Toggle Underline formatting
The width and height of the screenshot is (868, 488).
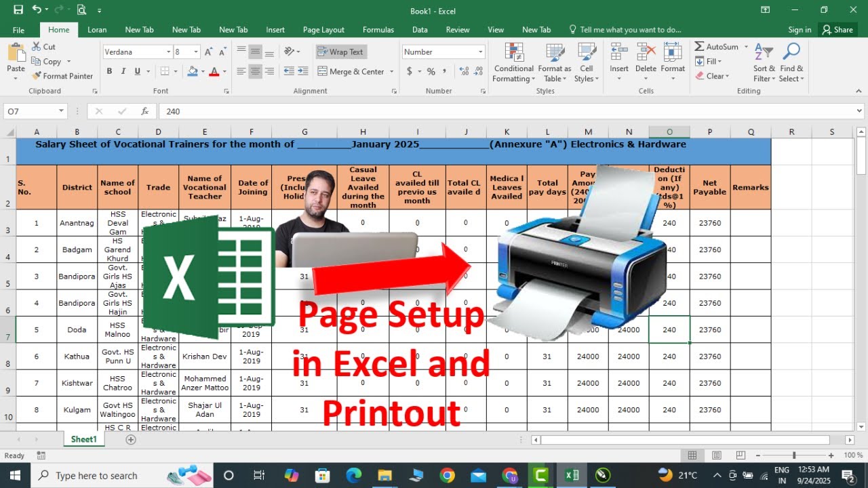point(138,71)
